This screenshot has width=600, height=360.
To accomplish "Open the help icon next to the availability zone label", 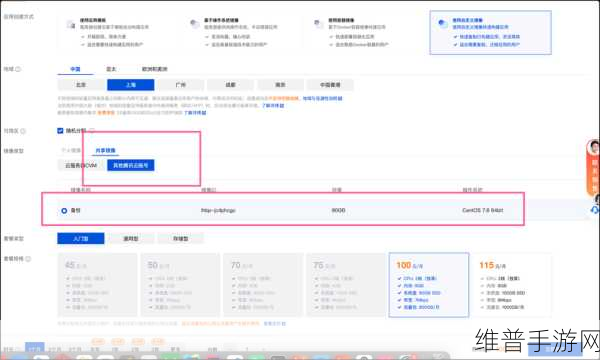I will pyautogui.click(x=23, y=131).
